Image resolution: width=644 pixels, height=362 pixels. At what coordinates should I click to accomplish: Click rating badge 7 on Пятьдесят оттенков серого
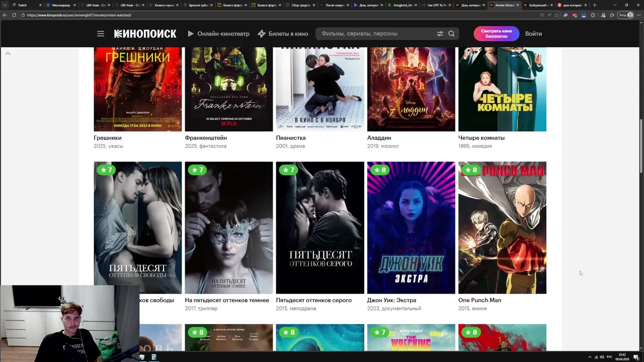pos(288,170)
